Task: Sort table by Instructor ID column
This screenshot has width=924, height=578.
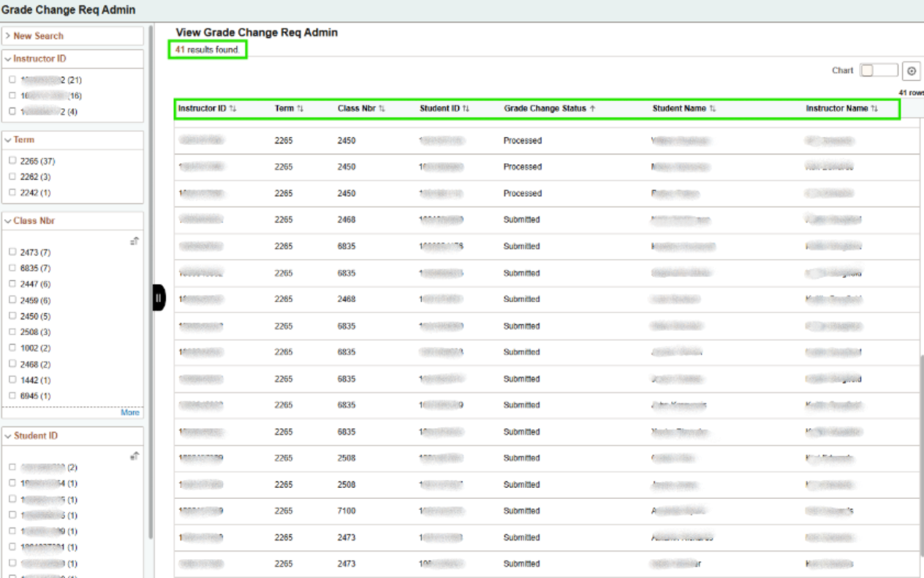Action: click(x=208, y=109)
